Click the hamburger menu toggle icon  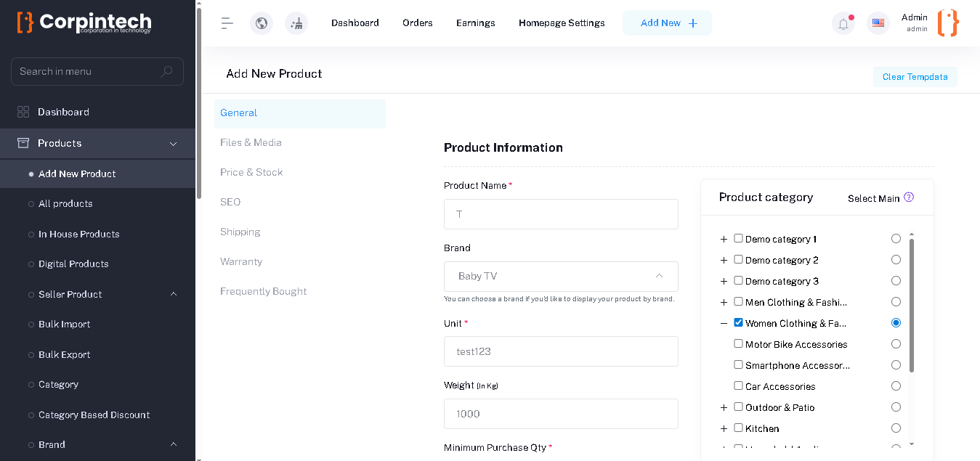227,23
